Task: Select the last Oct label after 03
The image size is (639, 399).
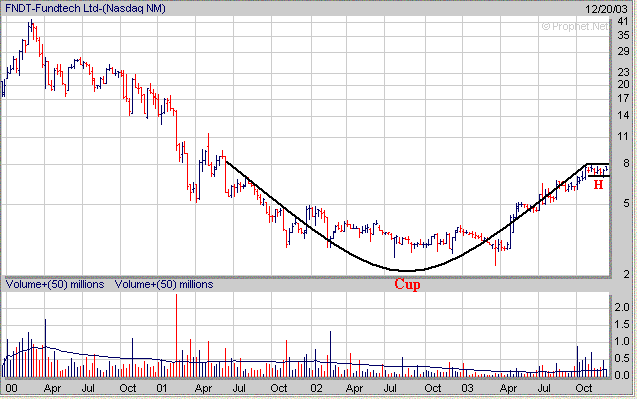Action: click(584, 388)
